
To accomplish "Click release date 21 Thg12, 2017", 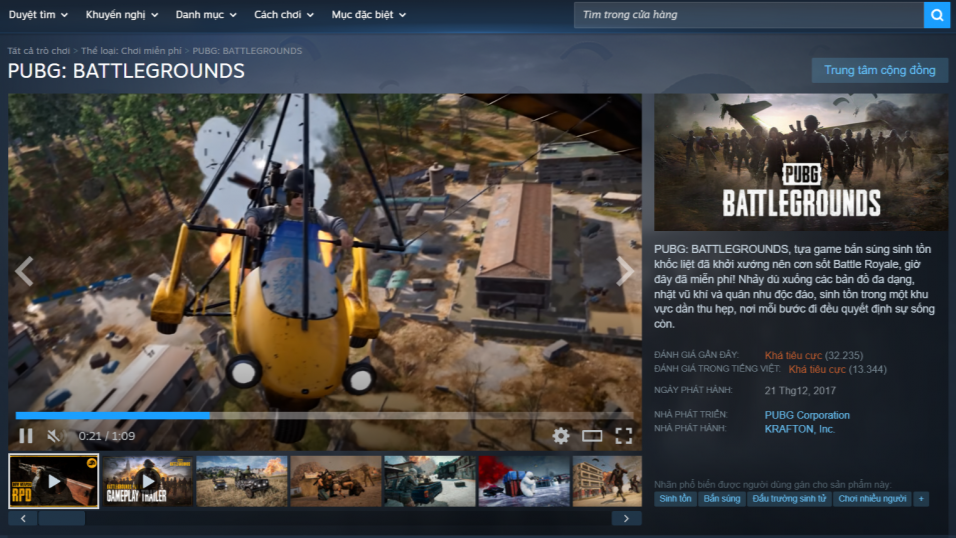I will (800, 390).
